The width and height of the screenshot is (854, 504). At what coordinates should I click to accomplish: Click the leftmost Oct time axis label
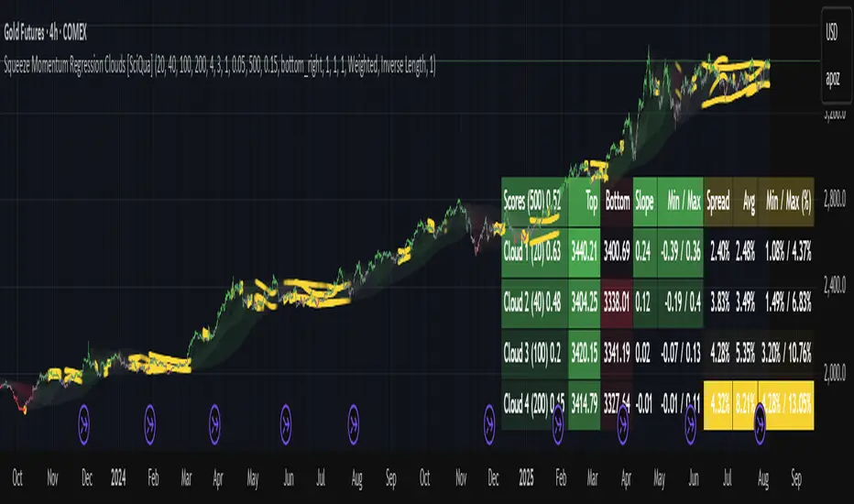coord(17,477)
